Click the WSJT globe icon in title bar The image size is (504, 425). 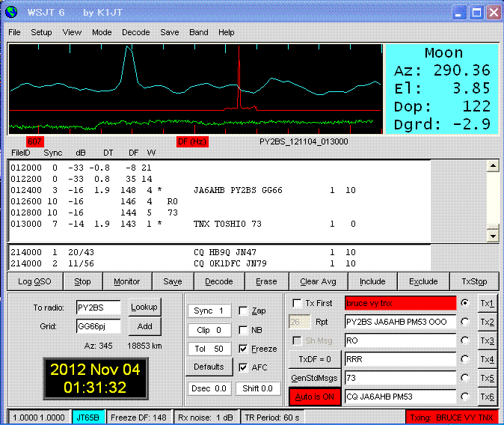[11, 12]
